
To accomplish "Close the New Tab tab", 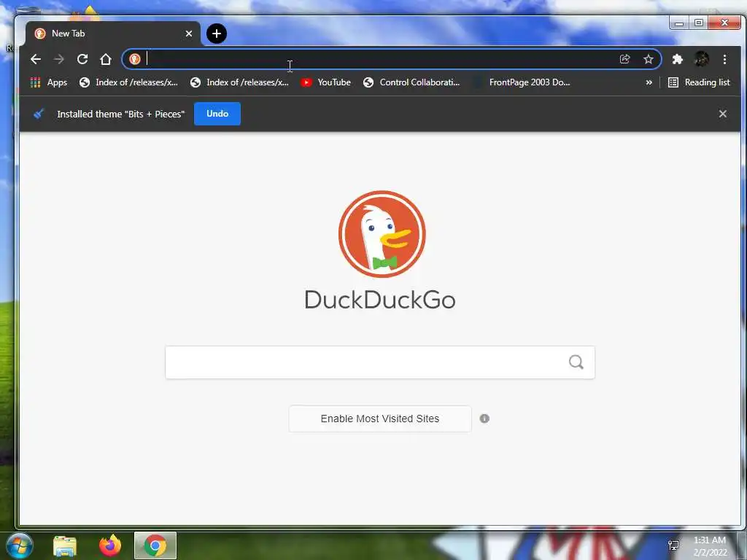I will 189,34.
